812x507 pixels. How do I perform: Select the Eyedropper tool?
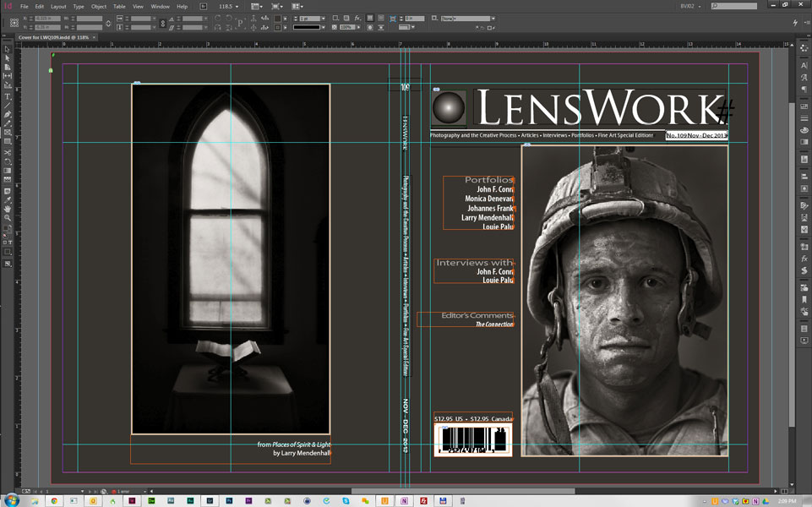tap(8, 200)
